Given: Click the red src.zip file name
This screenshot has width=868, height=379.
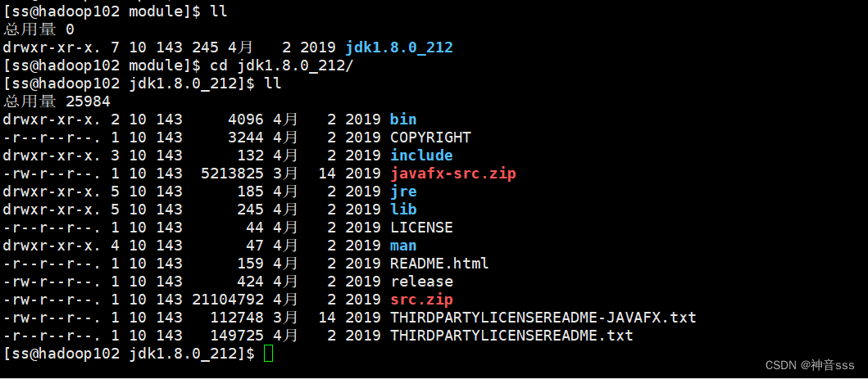Looking at the screenshot, I should point(421,300).
